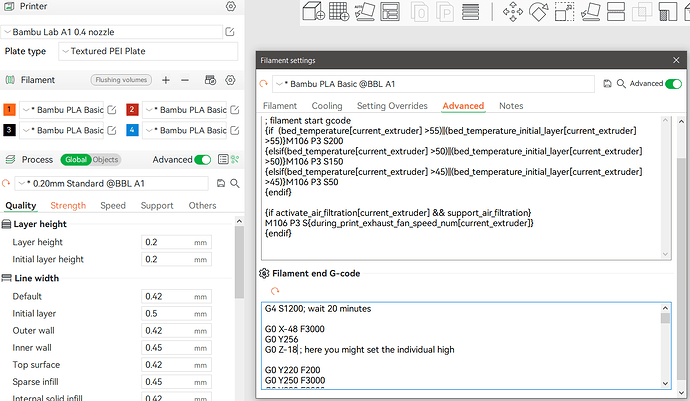Open the Setting Overrides tab
The image size is (690, 401).
(x=392, y=106)
